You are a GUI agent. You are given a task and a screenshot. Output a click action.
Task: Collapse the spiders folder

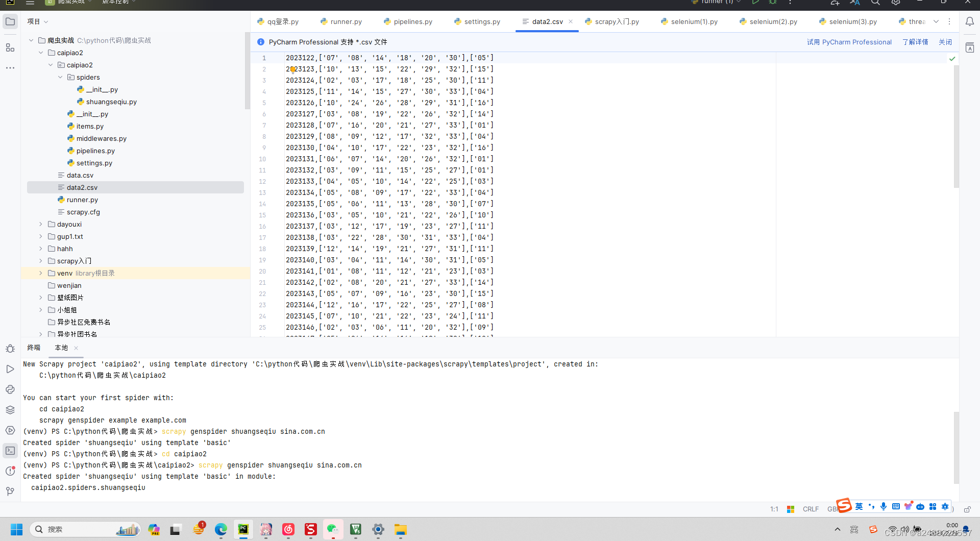60,77
